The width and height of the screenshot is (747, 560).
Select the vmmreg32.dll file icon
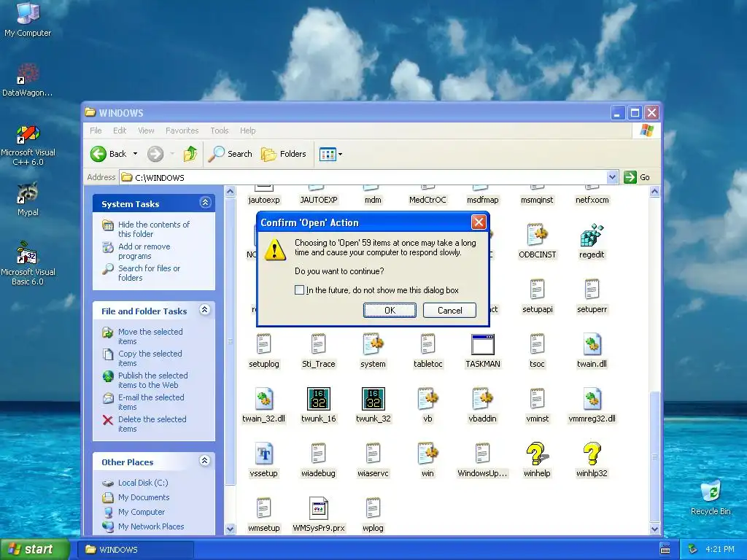592,399
